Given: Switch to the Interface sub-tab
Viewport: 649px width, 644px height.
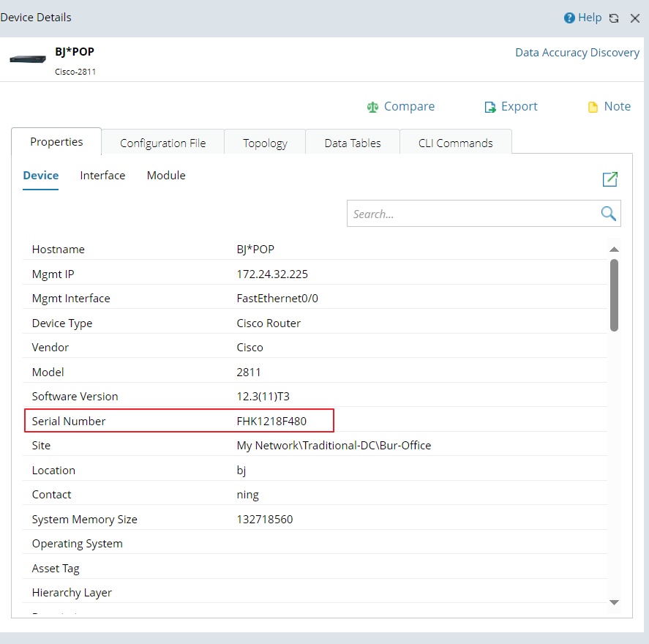Looking at the screenshot, I should click(102, 176).
